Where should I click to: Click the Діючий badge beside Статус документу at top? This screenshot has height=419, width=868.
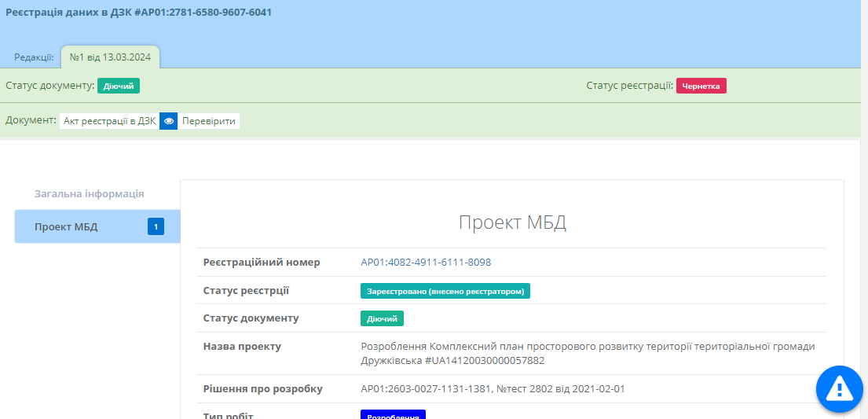point(119,86)
